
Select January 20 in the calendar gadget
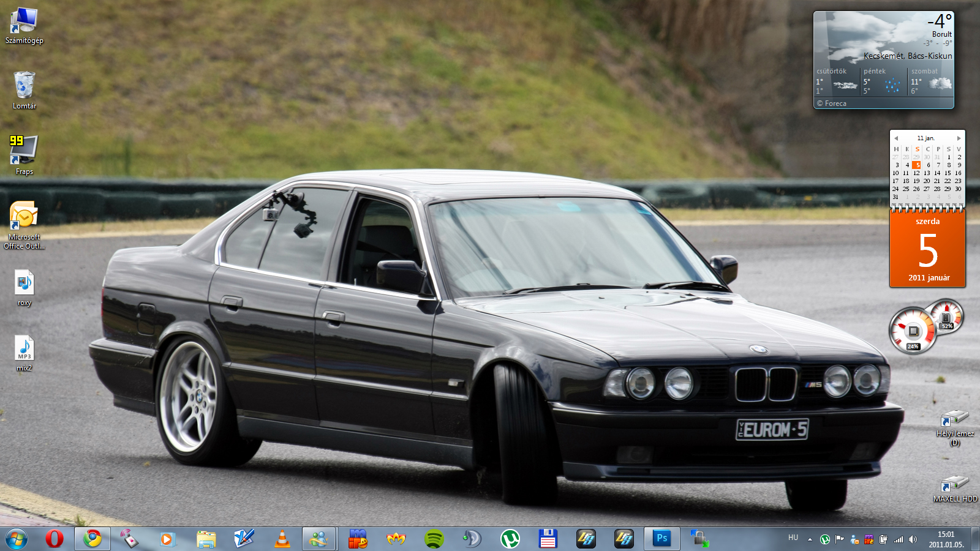[x=927, y=181]
